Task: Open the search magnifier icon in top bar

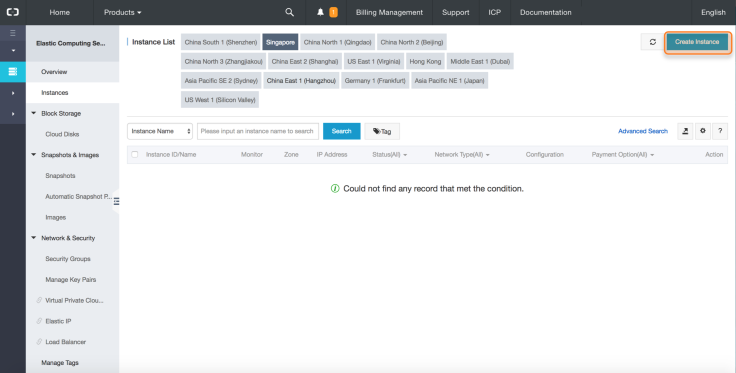Action: [x=290, y=12]
